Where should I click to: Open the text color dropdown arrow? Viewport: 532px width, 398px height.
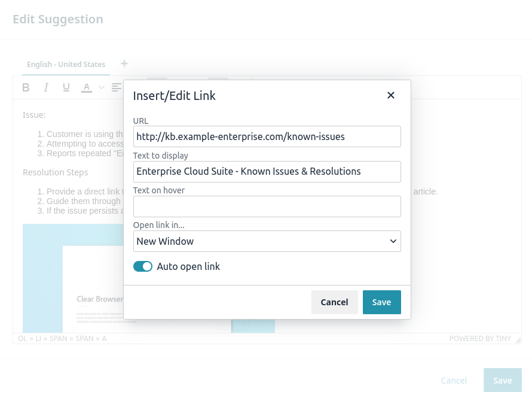tap(102, 87)
